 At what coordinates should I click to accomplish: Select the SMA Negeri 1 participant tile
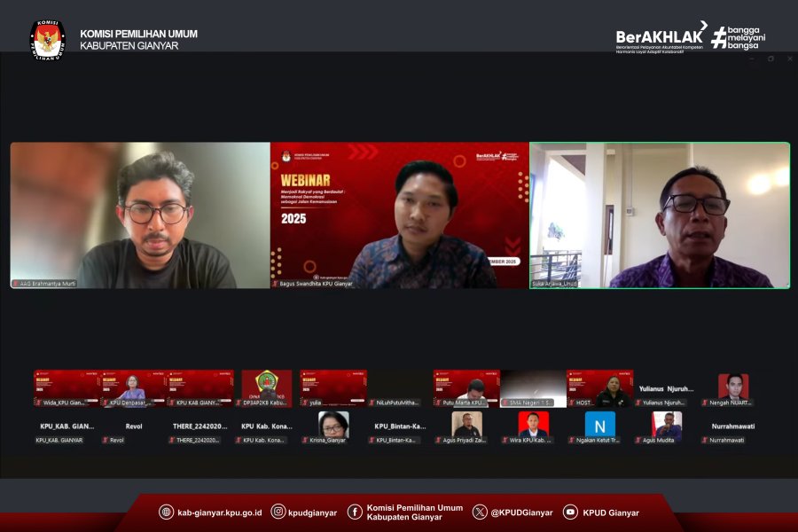(533, 387)
